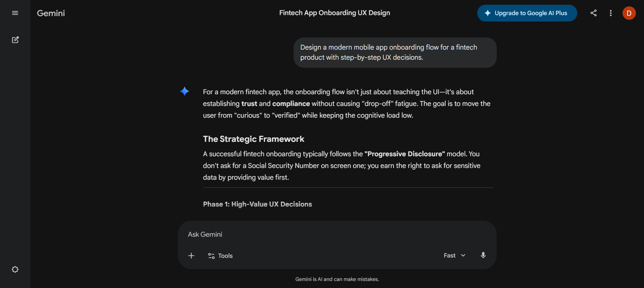Click the Gemini wordmark in the top left

[x=51, y=13]
